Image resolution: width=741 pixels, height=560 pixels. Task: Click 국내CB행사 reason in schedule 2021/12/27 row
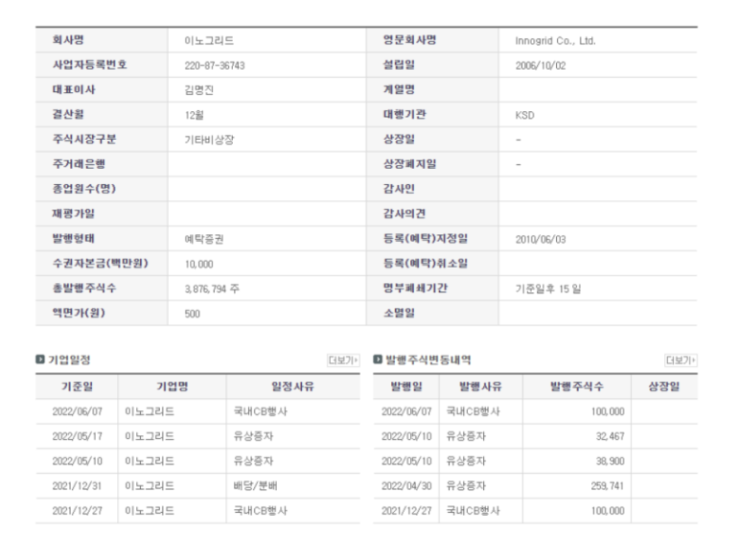point(260,511)
